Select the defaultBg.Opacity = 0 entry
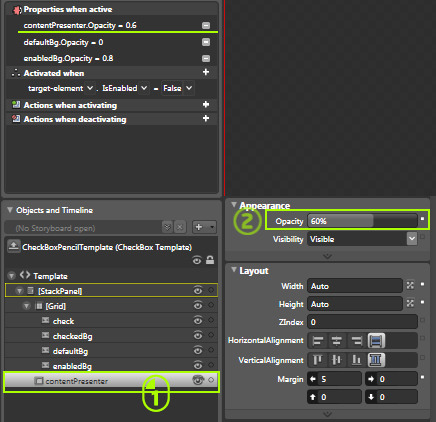 pos(63,42)
